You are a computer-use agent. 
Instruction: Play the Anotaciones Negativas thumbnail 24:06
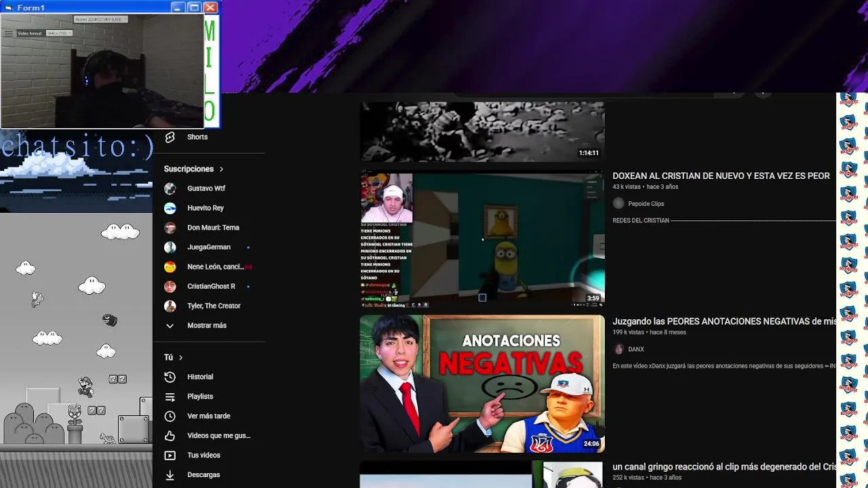(482, 384)
